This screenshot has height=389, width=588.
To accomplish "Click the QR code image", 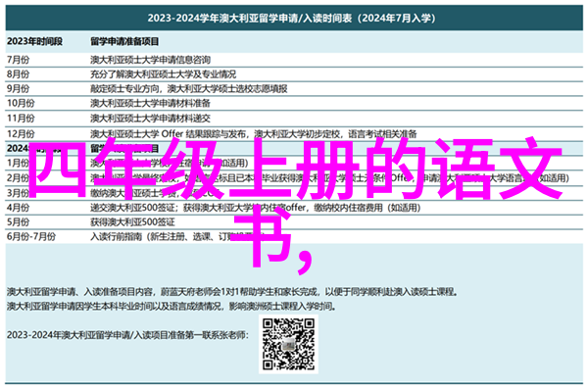I will coord(288,344).
